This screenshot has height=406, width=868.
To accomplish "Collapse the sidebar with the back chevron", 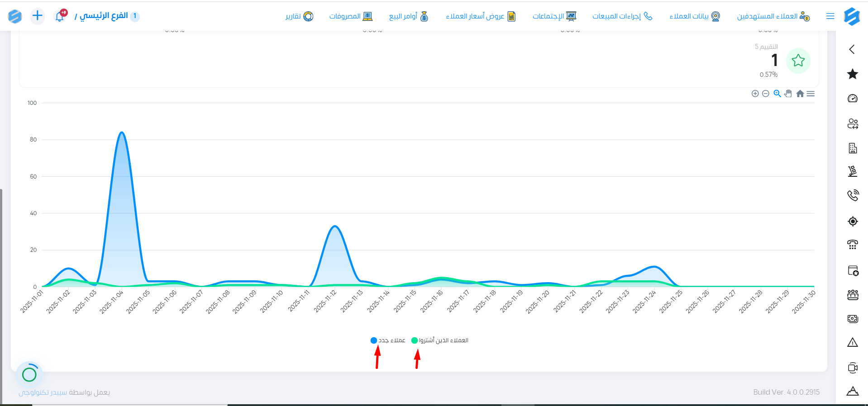I will tap(852, 49).
